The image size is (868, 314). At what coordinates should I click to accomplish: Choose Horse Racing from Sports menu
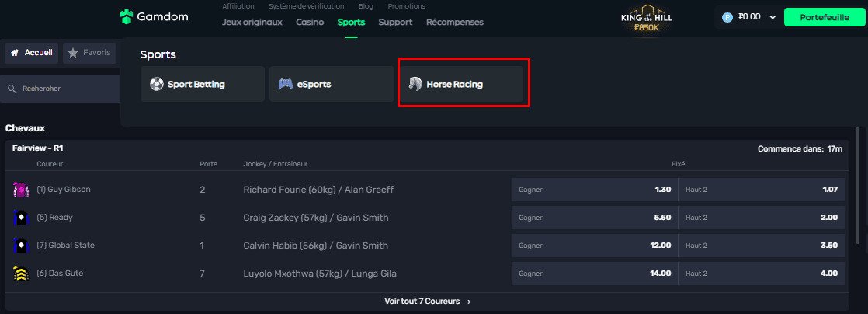464,84
